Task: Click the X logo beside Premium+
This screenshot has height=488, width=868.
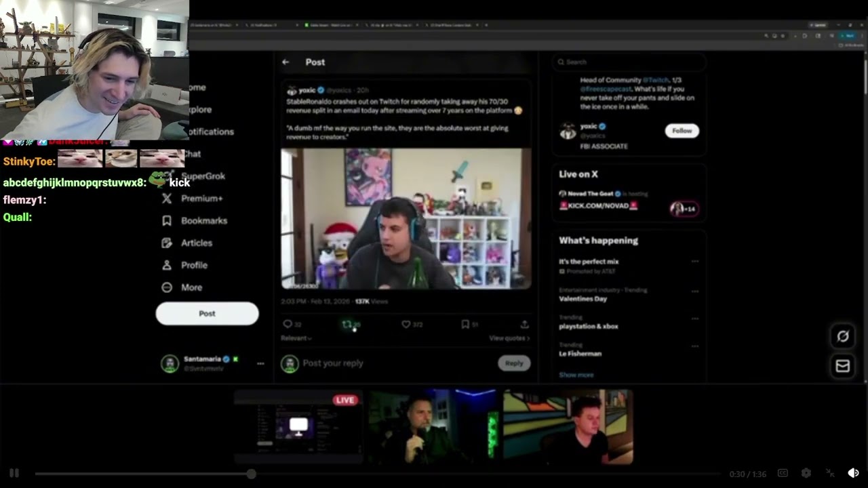Action: click(x=167, y=199)
